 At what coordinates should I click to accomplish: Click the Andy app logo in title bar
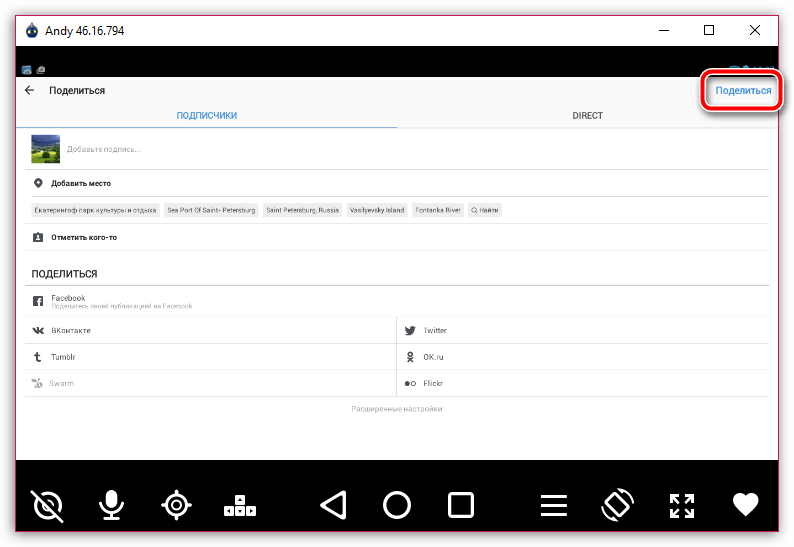pyautogui.click(x=32, y=30)
